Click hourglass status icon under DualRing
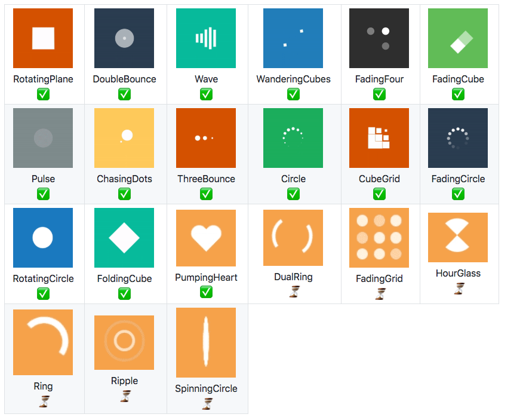The image size is (526, 420). click(294, 292)
